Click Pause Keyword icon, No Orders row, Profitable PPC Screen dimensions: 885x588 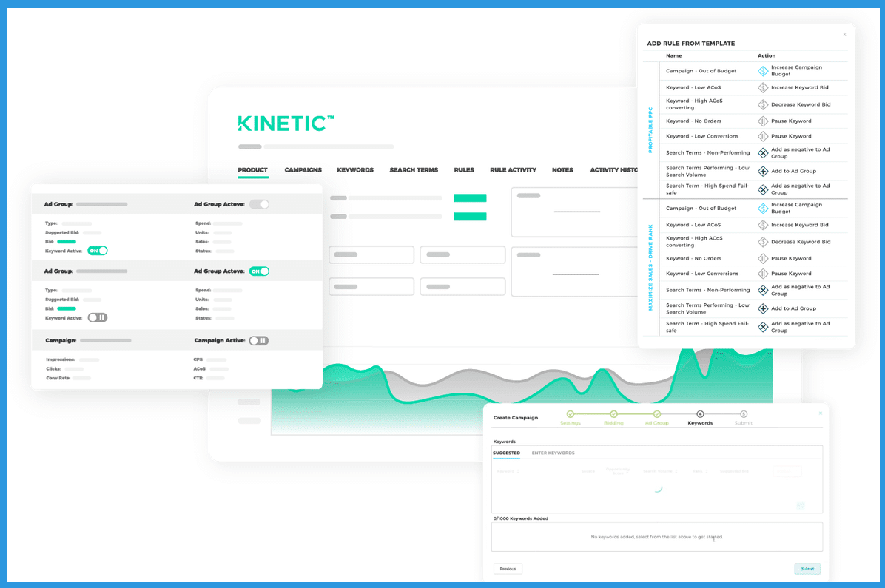tap(762, 121)
